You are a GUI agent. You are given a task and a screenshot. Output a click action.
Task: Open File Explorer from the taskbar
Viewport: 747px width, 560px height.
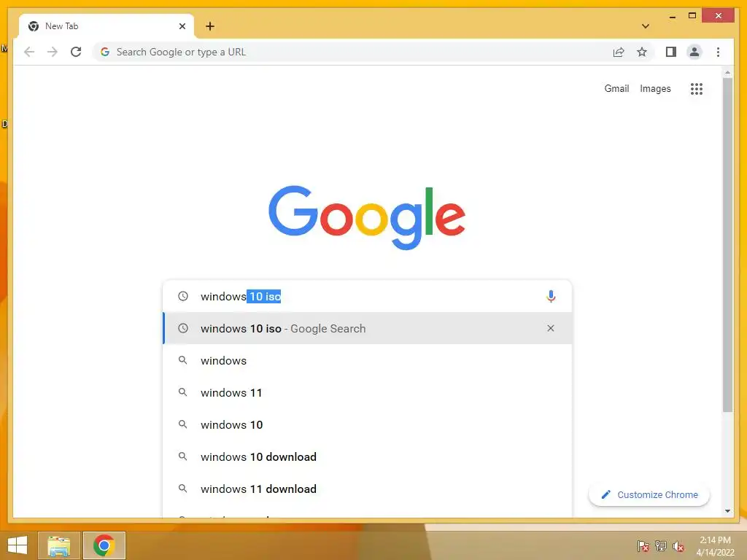click(x=58, y=545)
